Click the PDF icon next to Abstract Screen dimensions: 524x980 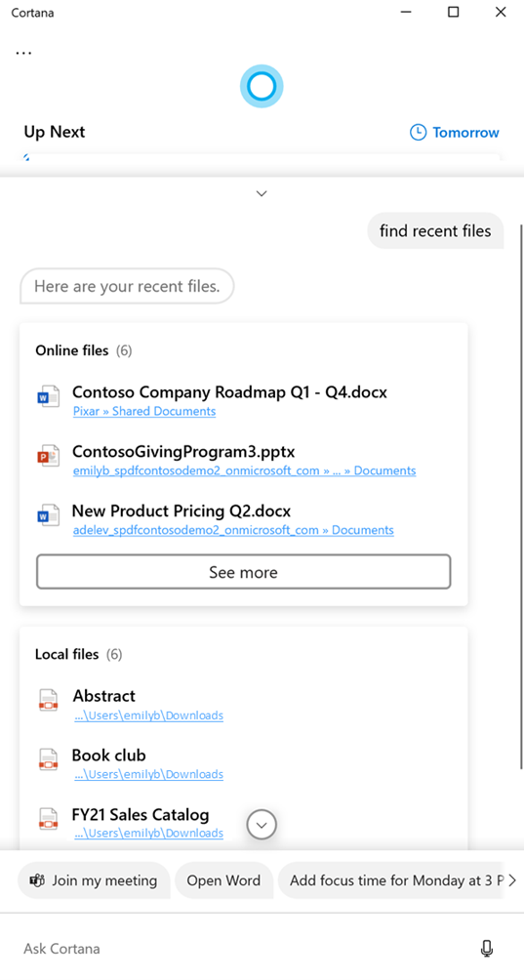pos(48,701)
